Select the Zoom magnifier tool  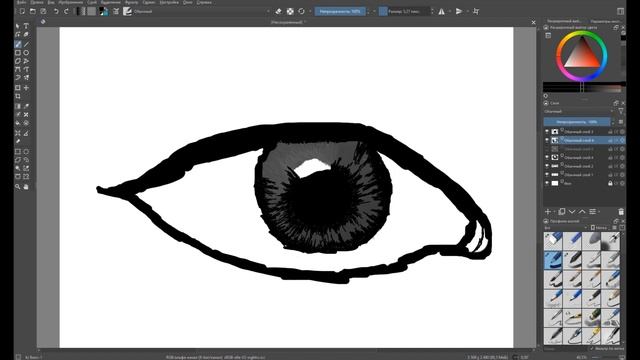pos(18,187)
